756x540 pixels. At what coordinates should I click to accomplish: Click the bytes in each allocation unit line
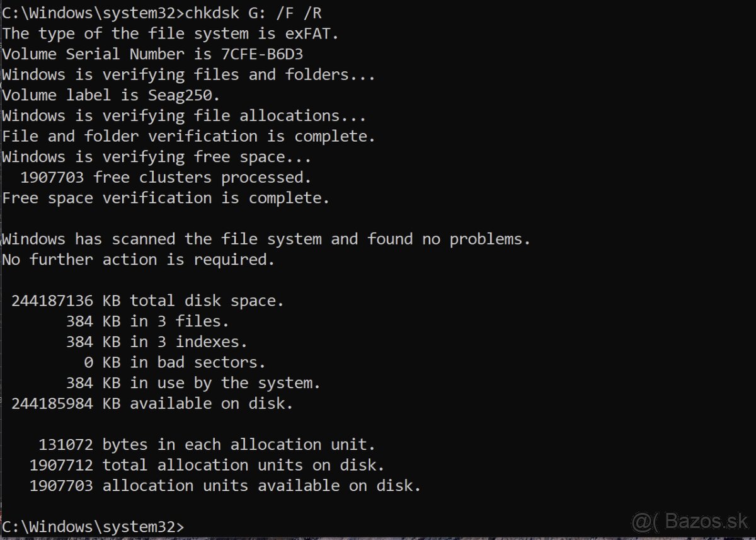tap(207, 445)
